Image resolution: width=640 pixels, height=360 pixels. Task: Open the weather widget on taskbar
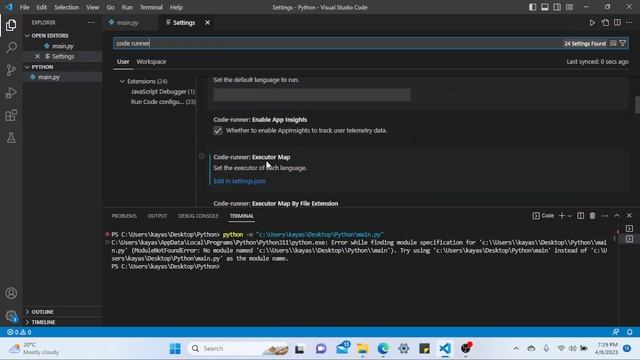[x=34, y=349]
